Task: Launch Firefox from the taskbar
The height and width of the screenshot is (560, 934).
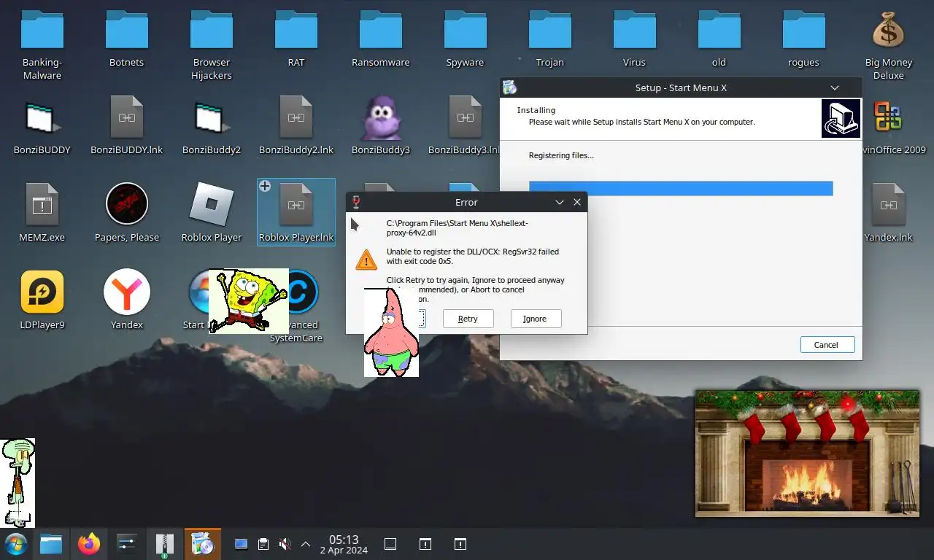Action: point(89,544)
